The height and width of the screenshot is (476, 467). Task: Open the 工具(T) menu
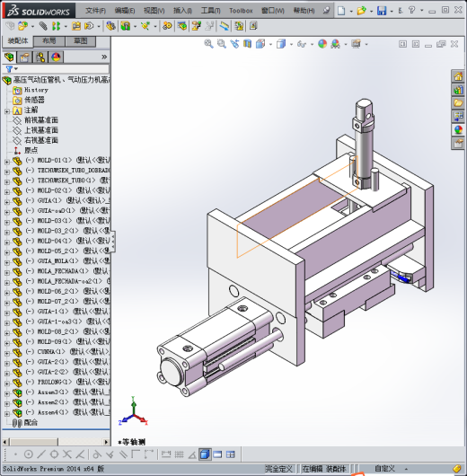tap(210, 11)
